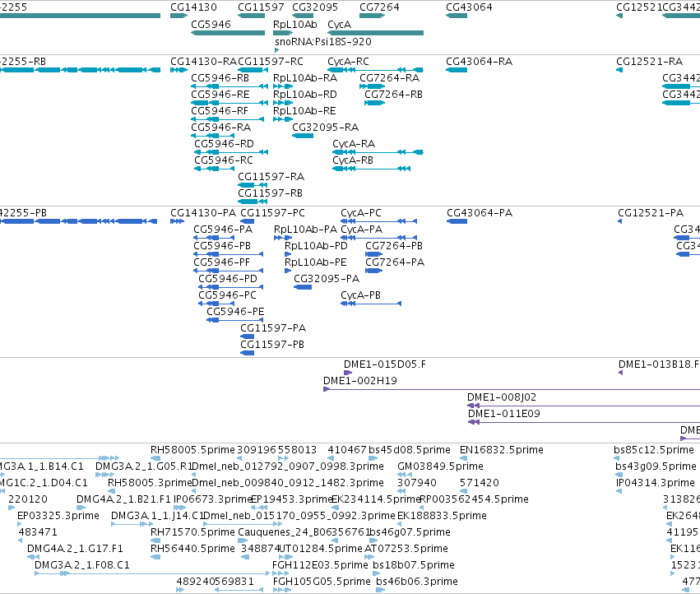Click transcript CG12521-RA

649,61
